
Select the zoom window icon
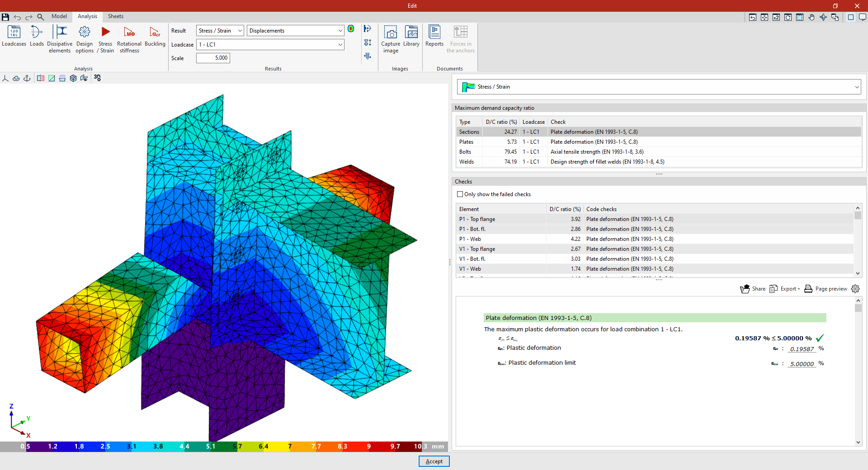coord(800,17)
